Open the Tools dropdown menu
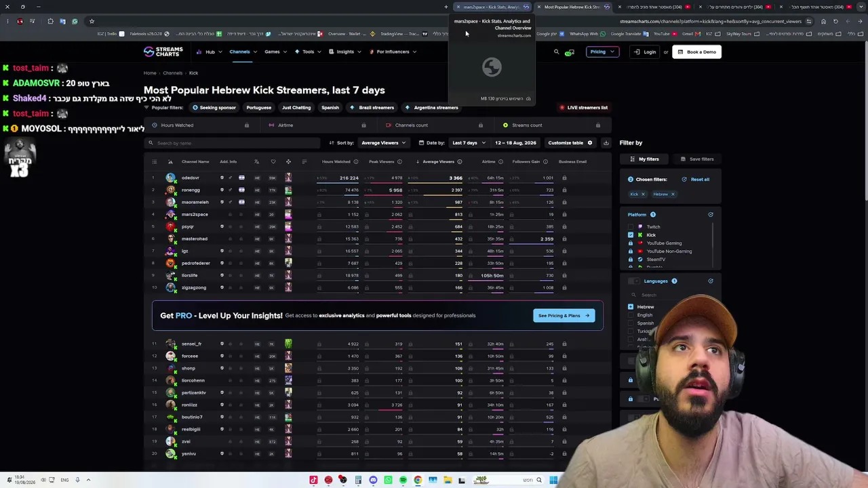The width and height of the screenshot is (868, 488). click(307, 52)
